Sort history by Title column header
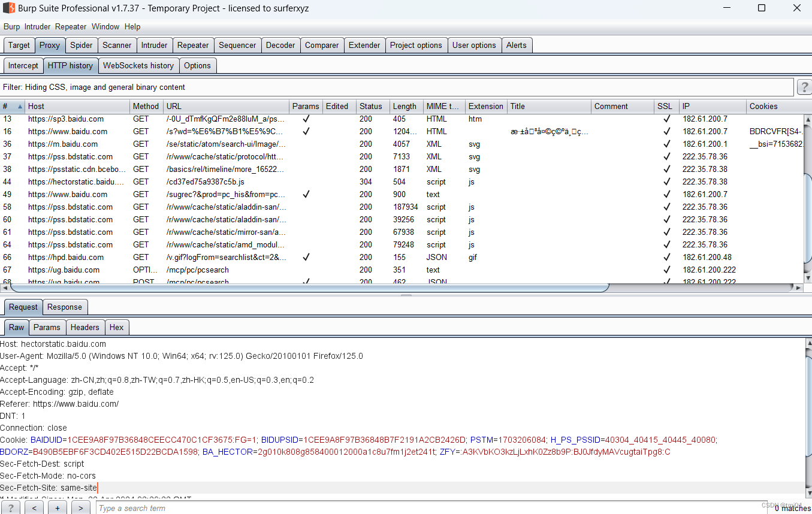The image size is (812, 514). pos(549,106)
